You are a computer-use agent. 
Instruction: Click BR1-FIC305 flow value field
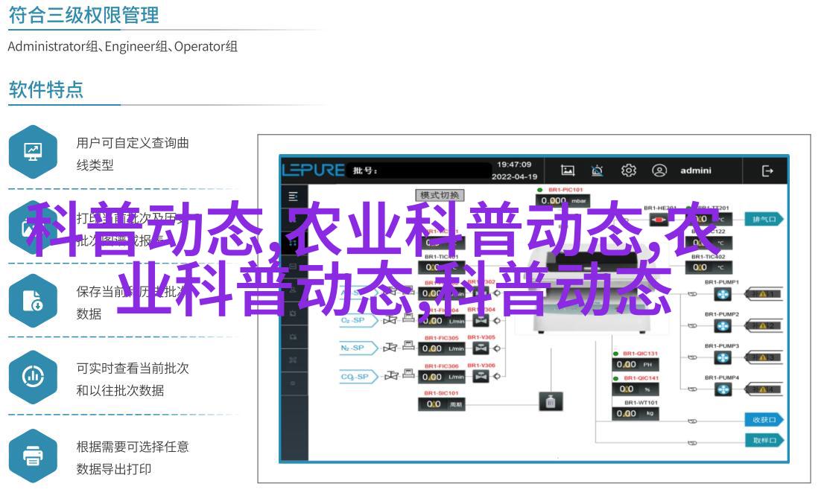point(441,348)
